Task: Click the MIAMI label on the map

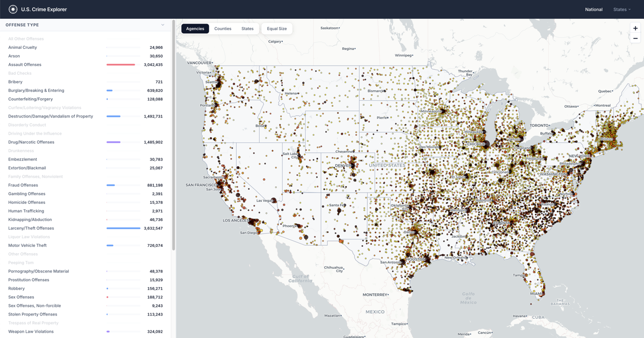Action: [x=537, y=294]
